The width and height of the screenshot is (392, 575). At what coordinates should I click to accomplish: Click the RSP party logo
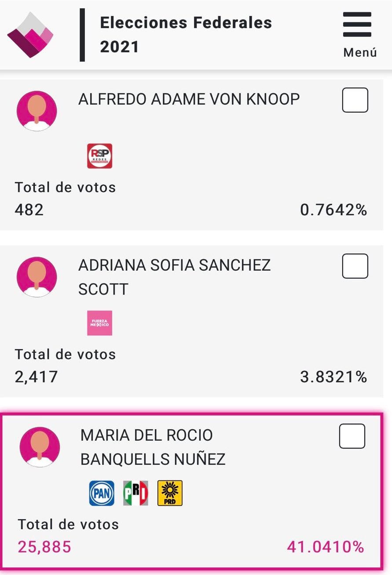pyautogui.click(x=100, y=156)
